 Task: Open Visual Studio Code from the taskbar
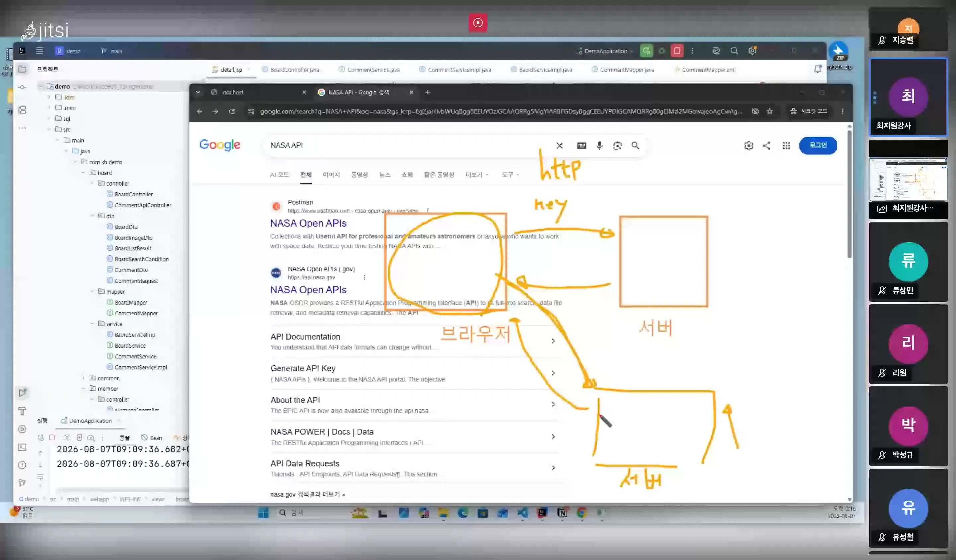point(522,513)
